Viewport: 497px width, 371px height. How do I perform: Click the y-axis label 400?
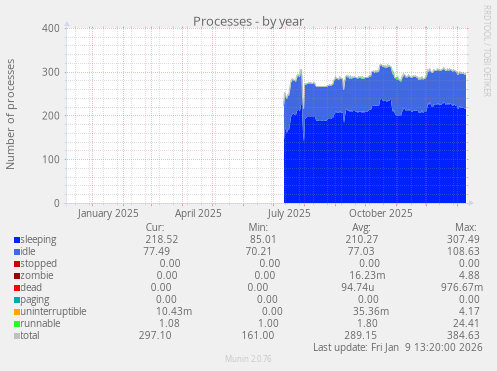coord(51,28)
